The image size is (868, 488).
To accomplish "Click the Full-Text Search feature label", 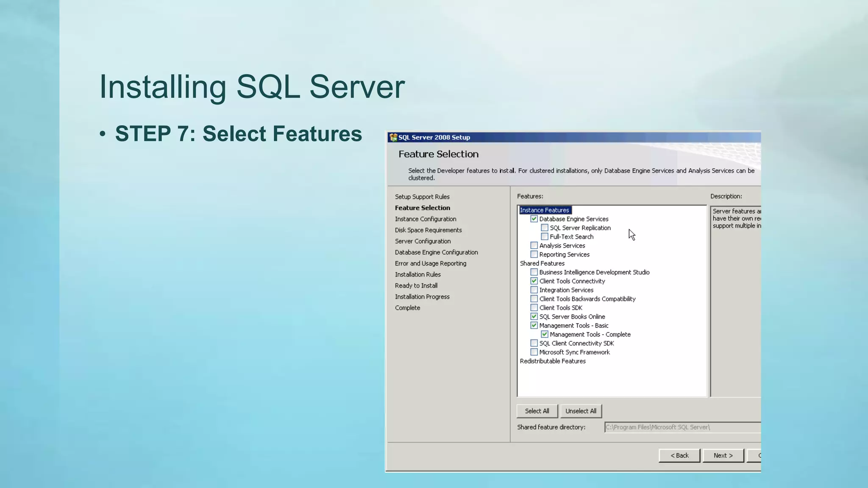I will point(572,237).
